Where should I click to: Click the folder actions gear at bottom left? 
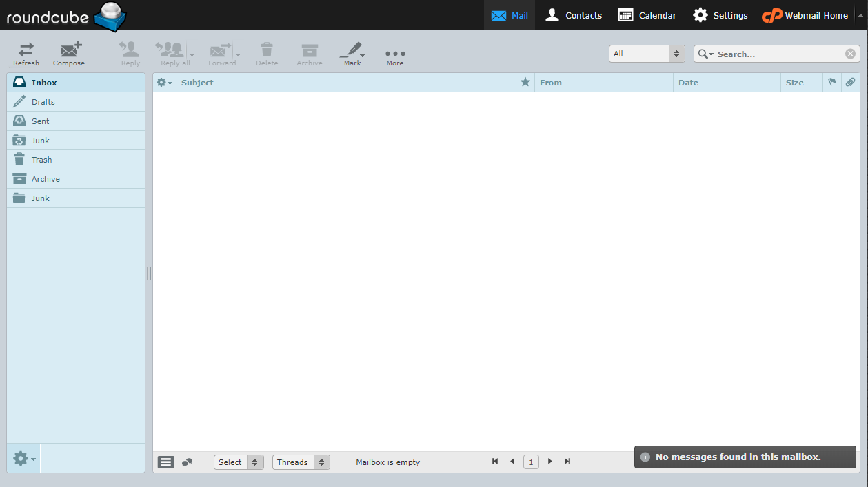[21, 458]
